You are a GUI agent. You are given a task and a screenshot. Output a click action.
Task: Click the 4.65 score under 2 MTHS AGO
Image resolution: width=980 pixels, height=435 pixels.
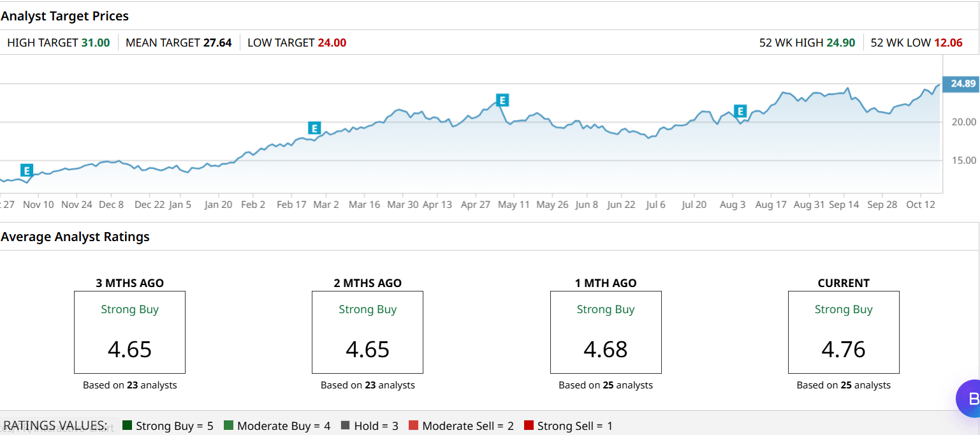[367, 350]
